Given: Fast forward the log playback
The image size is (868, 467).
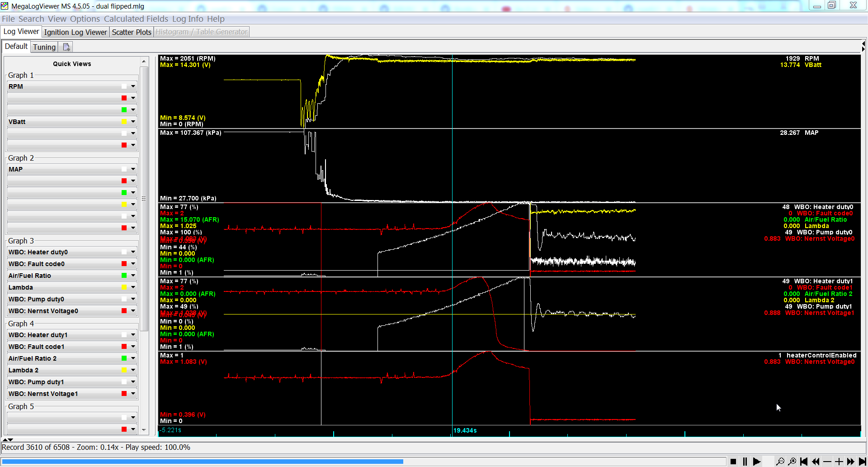Looking at the screenshot, I should [851, 462].
